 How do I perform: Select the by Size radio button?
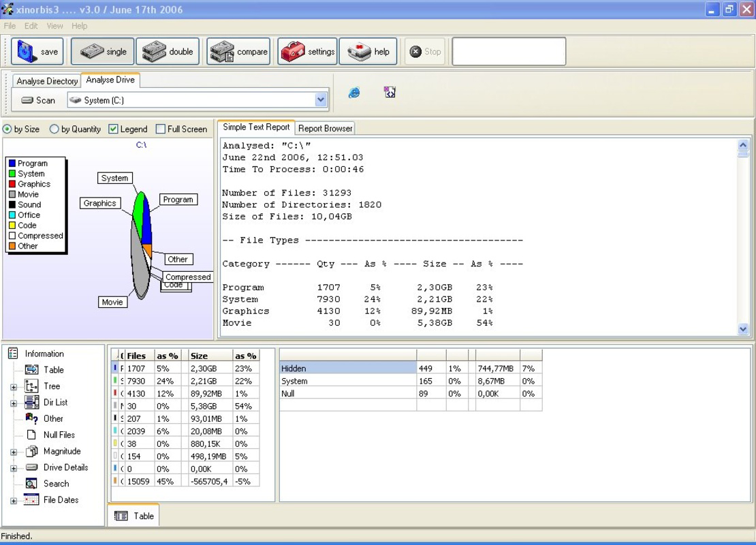[x=7, y=129]
